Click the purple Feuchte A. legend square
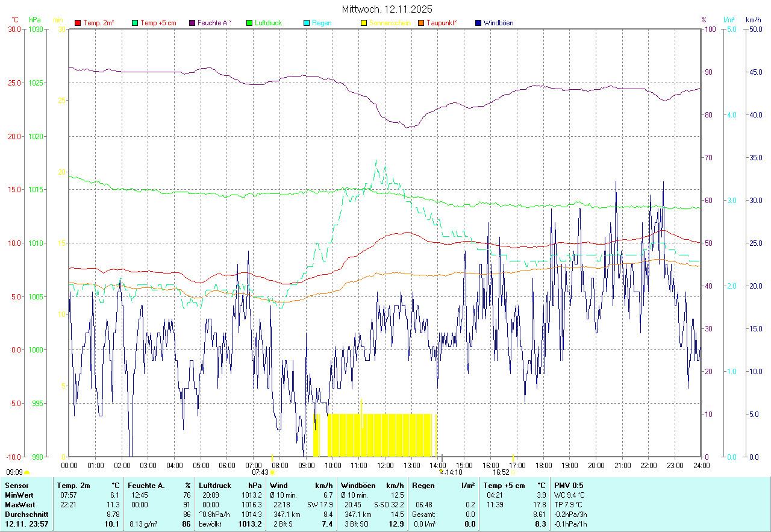771x532 pixels. (192, 23)
